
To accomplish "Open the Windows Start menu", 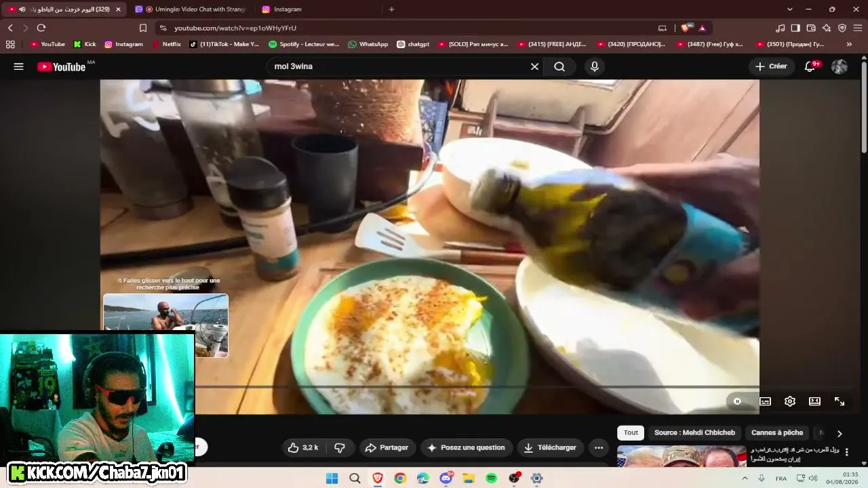I will [x=332, y=479].
